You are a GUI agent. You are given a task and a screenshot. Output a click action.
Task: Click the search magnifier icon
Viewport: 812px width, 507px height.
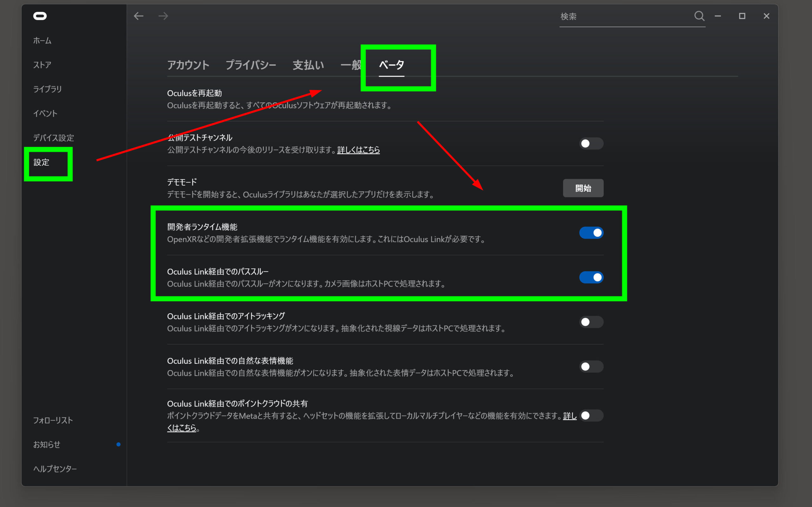pos(699,16)
